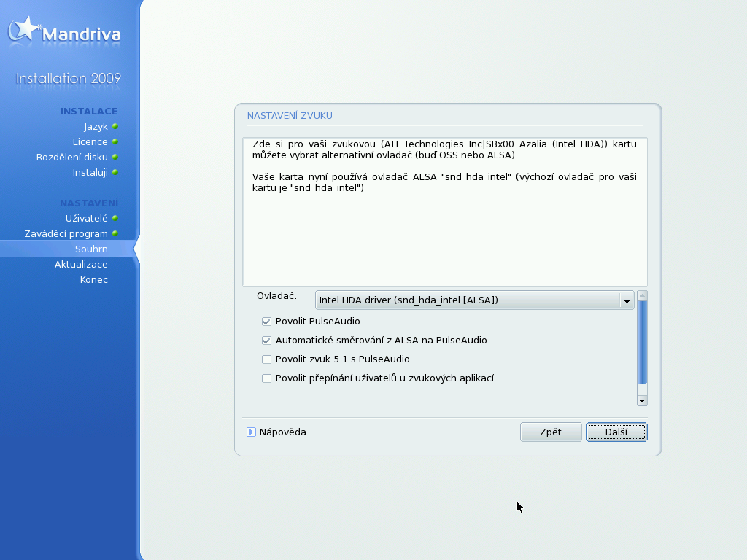
Task: Toggle Automatické směrování z ALSA na PulseAudio
Action: [x=266, y=341]
